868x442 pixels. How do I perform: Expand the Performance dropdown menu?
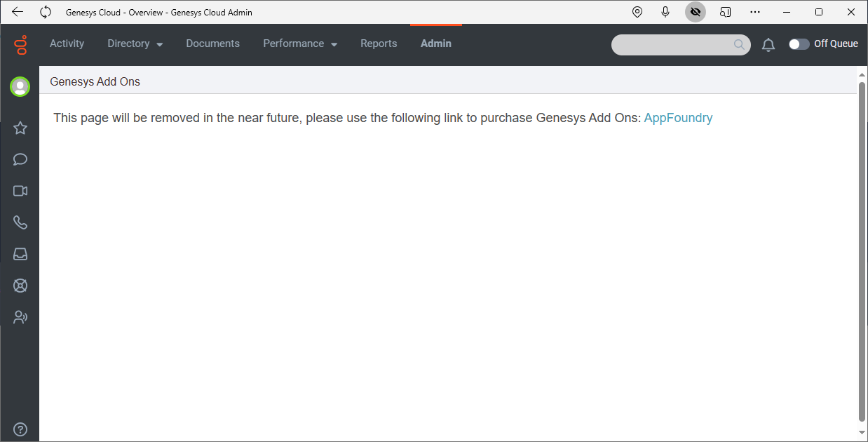300,43
